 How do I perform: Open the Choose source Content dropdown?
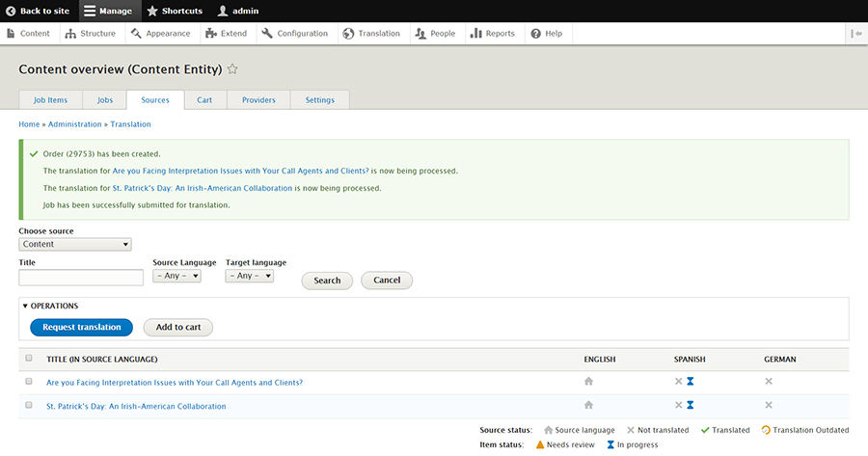tap(75, 245)
